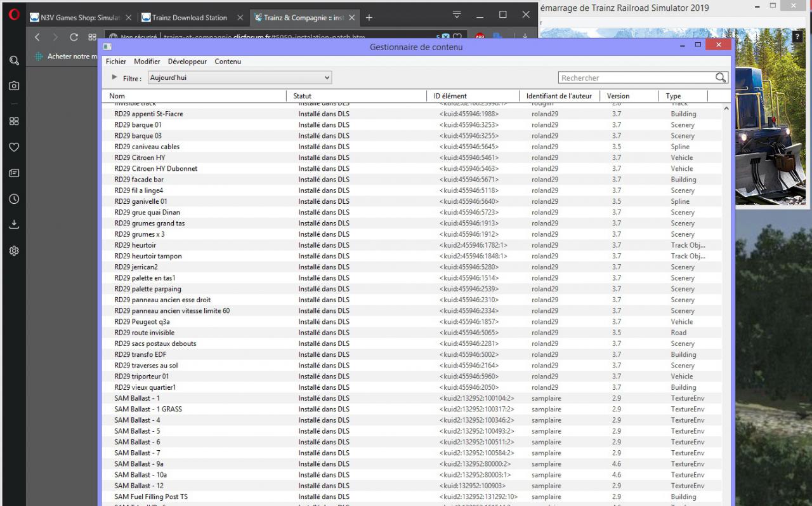Sort by Statut column header
This screenshot has height=506, width=812.
357,96
